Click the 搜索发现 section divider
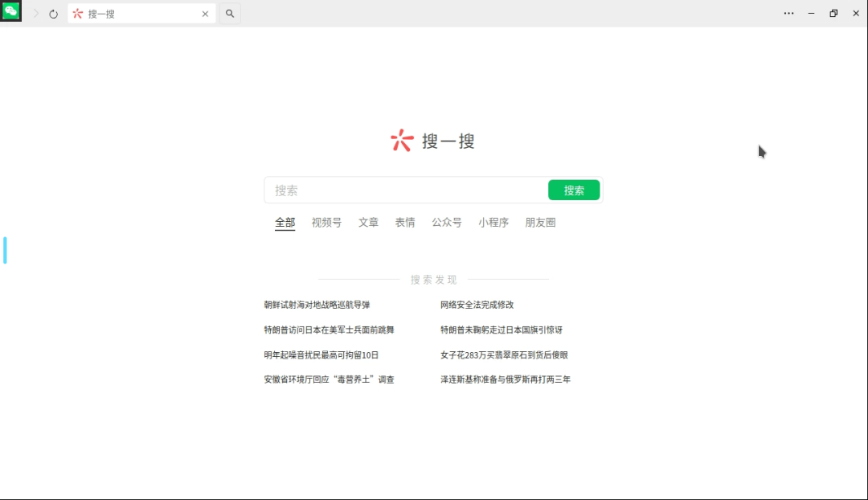 pyautogui.click(x=433, y=279)
